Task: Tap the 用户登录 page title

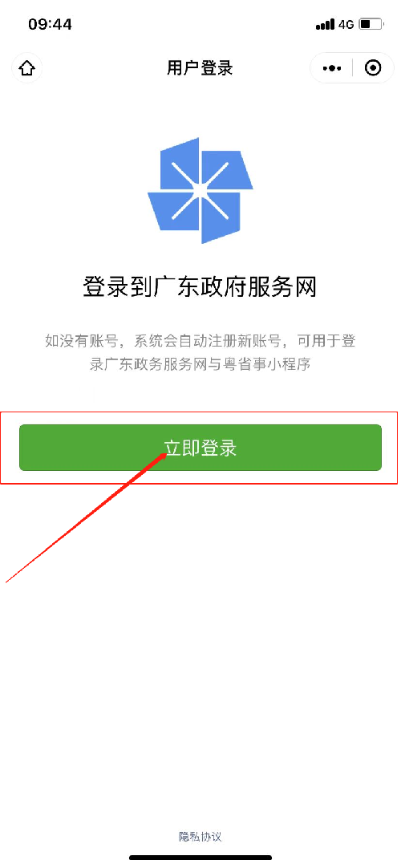Action: click(200, 68)
